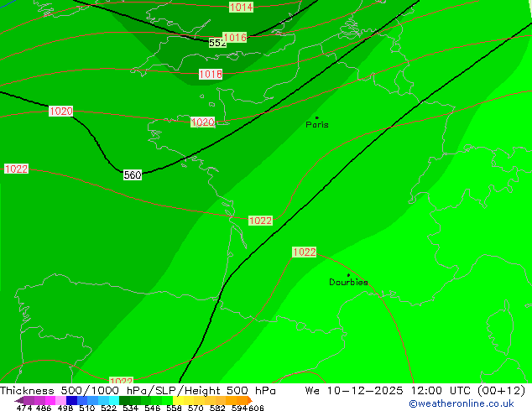Select the 552 height contour label

coord(217,43)
